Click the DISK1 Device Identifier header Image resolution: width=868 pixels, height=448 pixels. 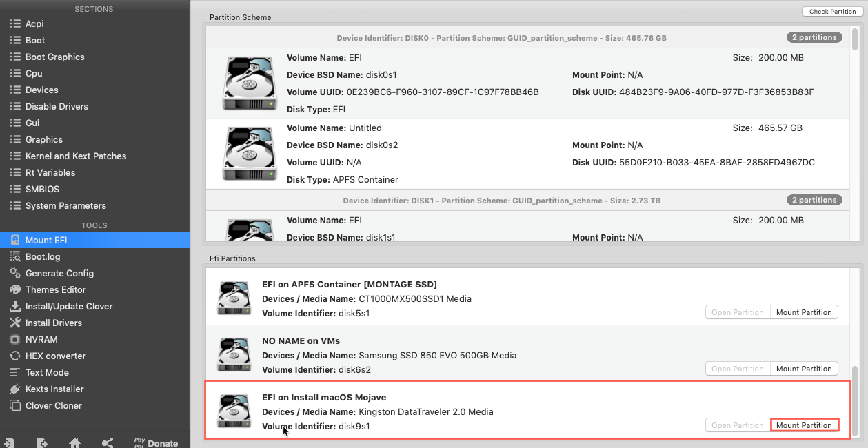(x=501, y=201)
